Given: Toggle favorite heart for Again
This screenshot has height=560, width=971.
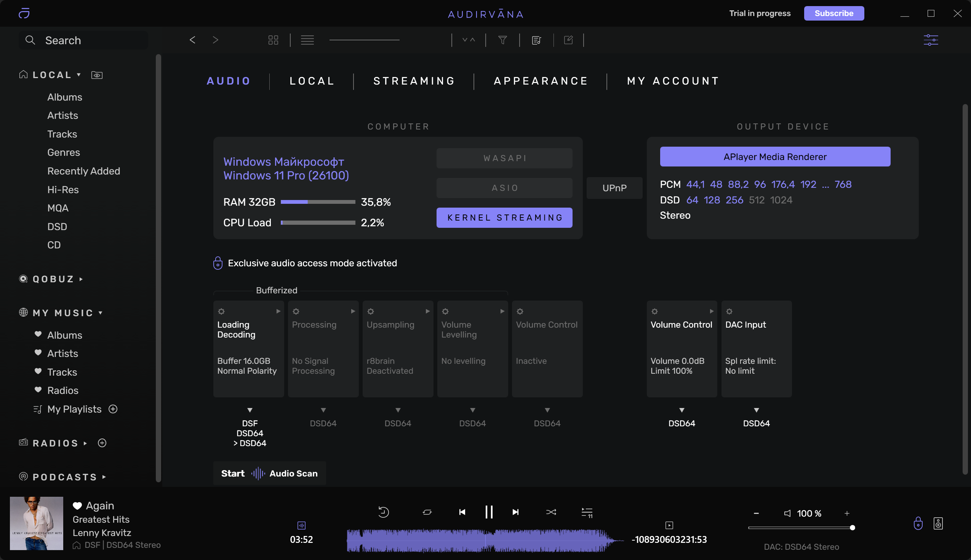Looking at the screenshot, I should 77,506.
